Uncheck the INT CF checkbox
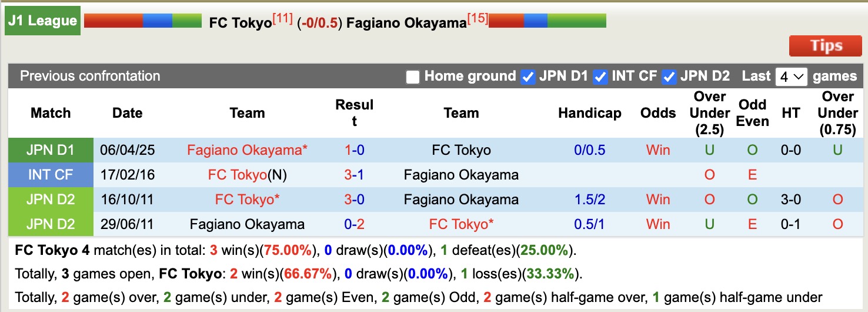The image size is (868, 312). 600,77
